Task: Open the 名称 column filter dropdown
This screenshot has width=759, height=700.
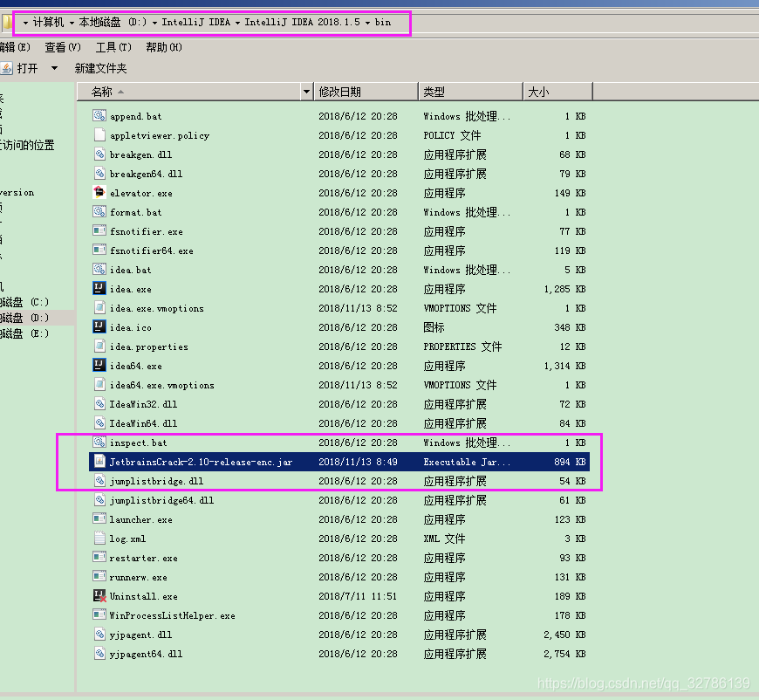Action: [x=306, y=92]
